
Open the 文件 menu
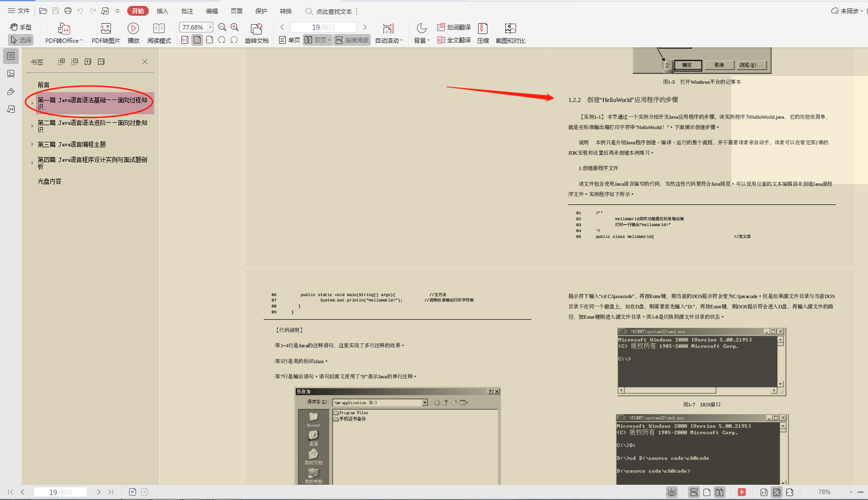(x=19, y=11)
